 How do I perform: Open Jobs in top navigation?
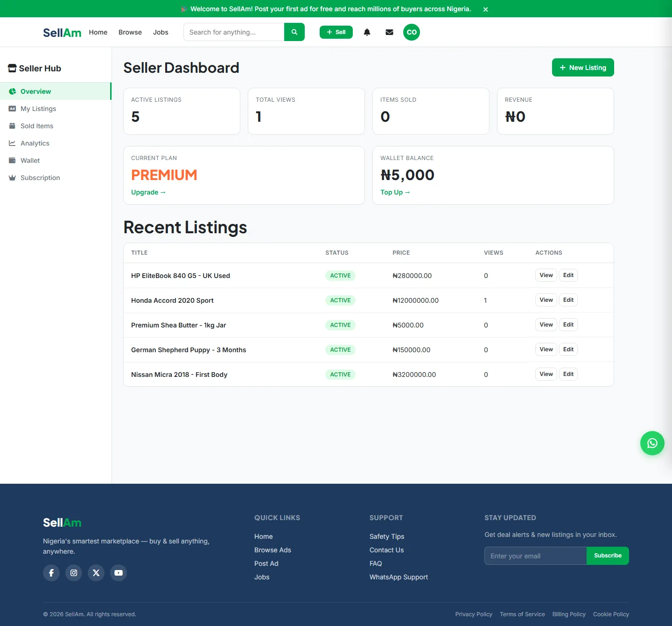point(161,32)
